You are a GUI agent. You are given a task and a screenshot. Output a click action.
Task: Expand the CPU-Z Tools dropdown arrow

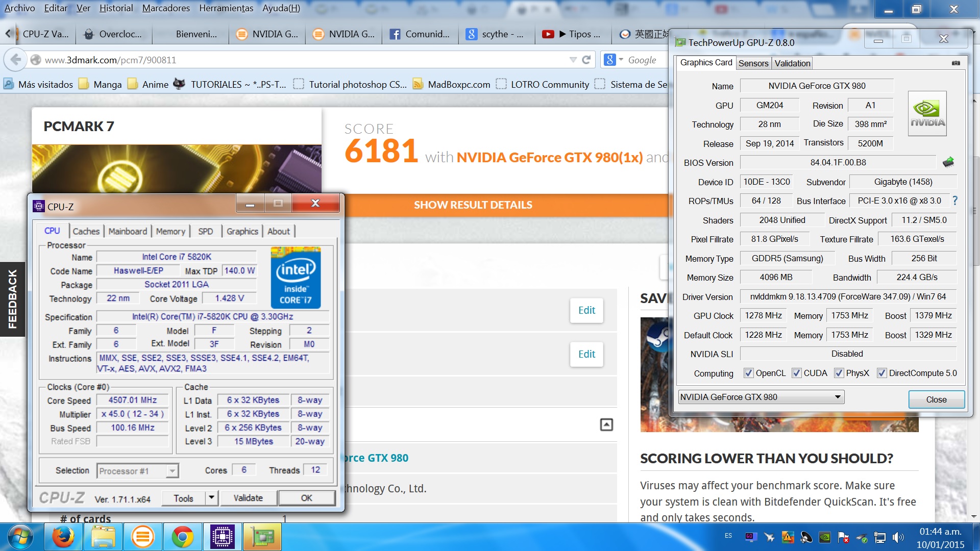click(x=212, y=498)
